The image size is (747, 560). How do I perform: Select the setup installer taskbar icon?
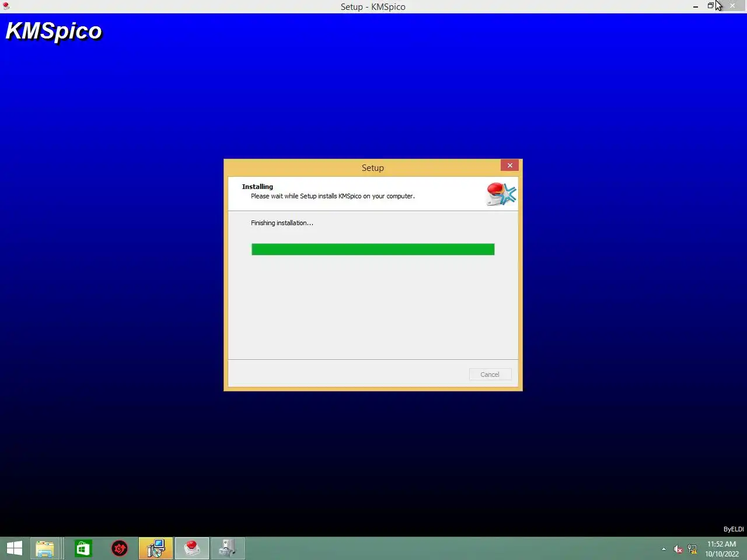point(156,548)
